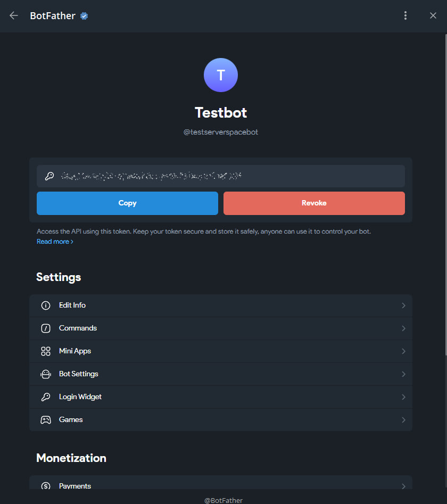447x504 pixels.
Task: Revoke the bot token
Action: click(x=314, y=203)
